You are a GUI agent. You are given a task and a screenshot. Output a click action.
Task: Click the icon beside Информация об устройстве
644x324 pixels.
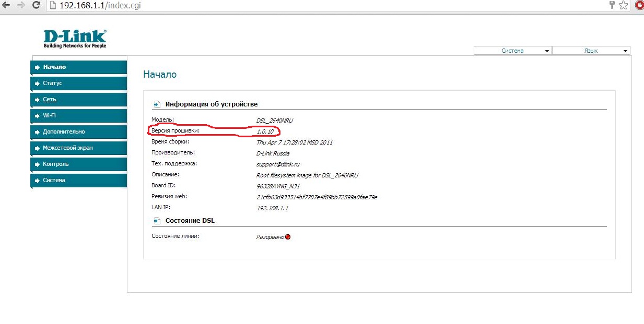tap(157, 104)
